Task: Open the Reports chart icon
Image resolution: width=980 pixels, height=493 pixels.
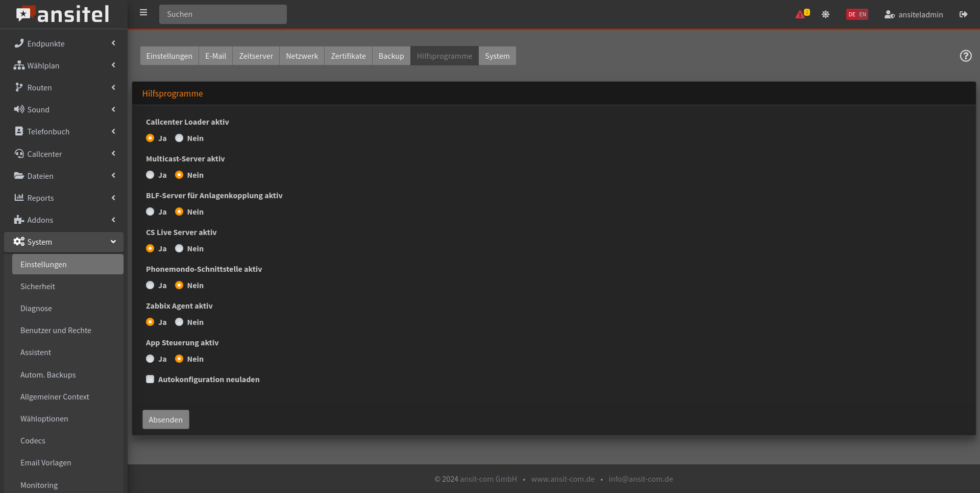Action: [19, 198]
